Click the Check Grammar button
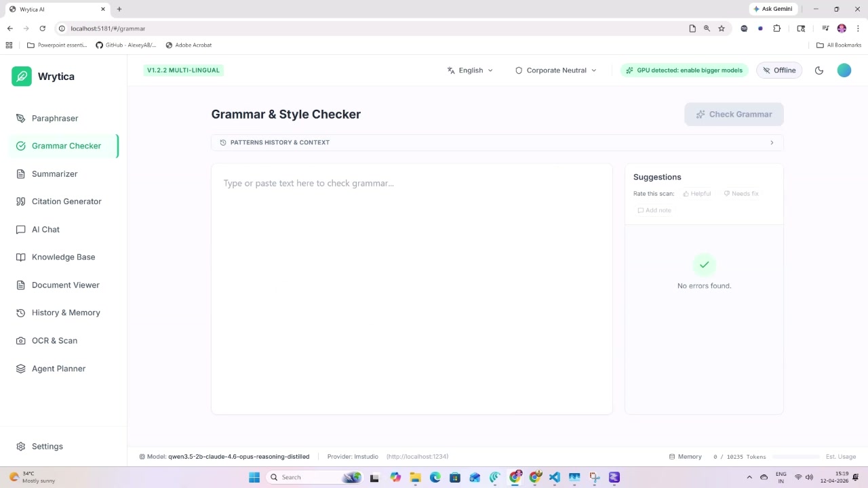Viewport: 868px width, 488px height. 734,114
